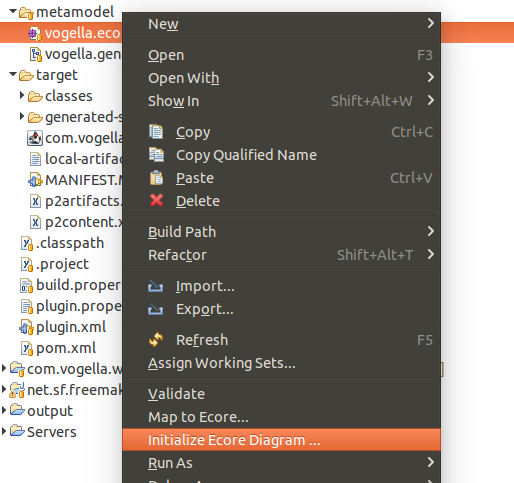Viewport: 514px width, 483px height.
Task: Click the MANIFEST.MF file icon
Action: coord(35,180)
